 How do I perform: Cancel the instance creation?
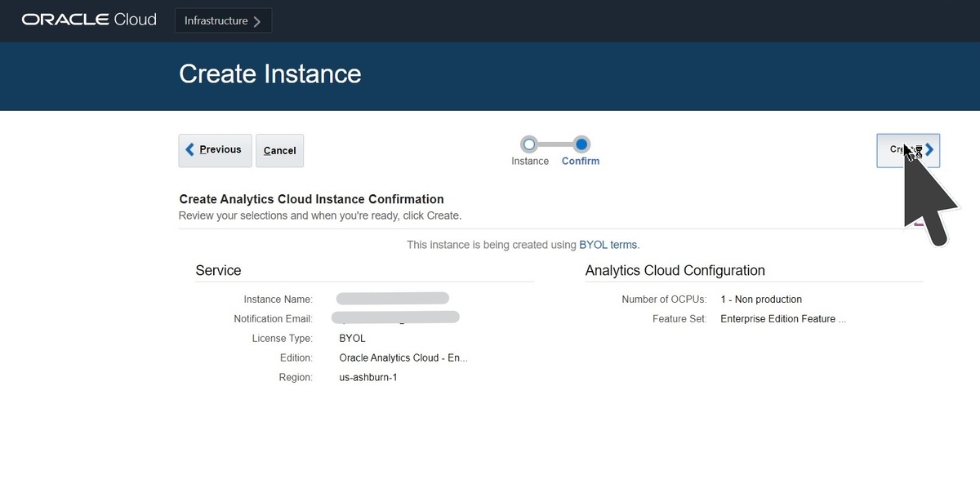279,150
